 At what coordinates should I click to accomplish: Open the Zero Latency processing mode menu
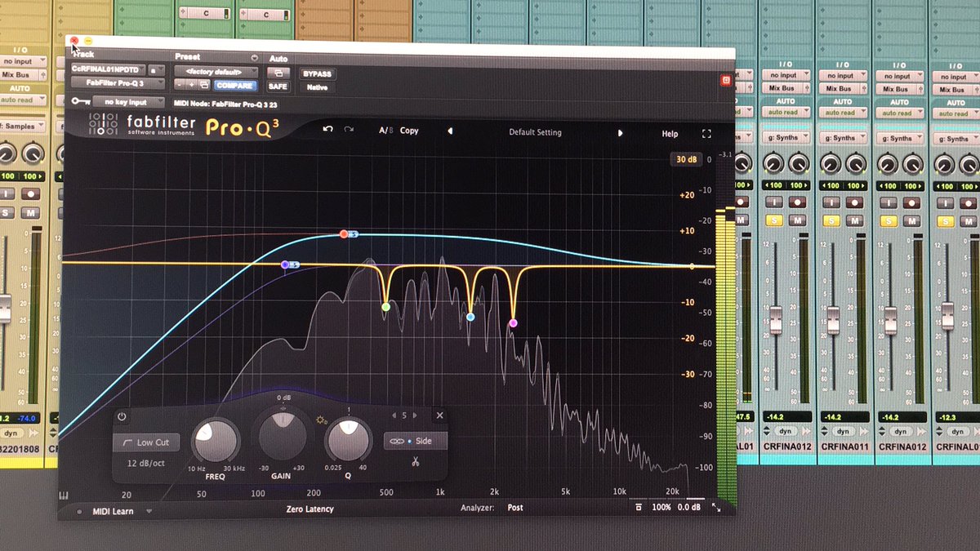(x=310, y=509)
